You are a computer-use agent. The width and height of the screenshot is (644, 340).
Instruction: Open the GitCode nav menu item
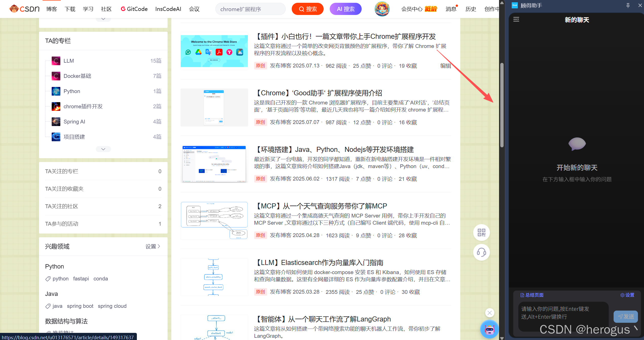point(134,9)
